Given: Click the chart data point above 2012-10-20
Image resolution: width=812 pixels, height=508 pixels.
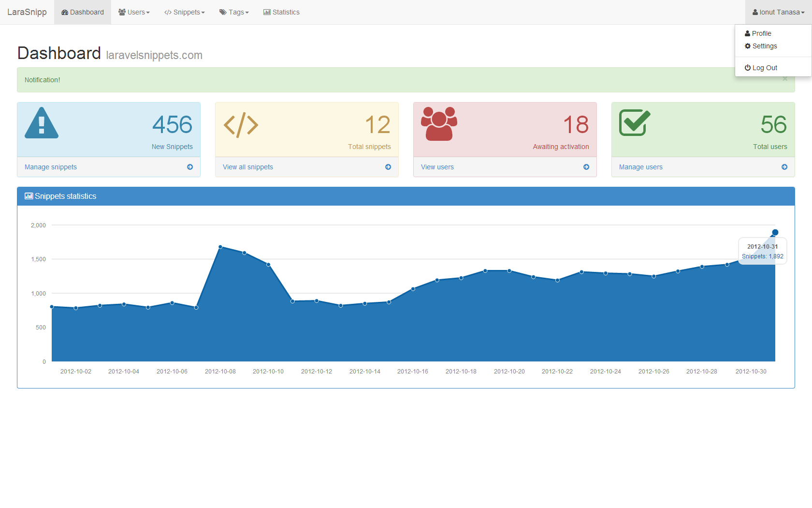Looking at the screenshot, I should [509, 271].
